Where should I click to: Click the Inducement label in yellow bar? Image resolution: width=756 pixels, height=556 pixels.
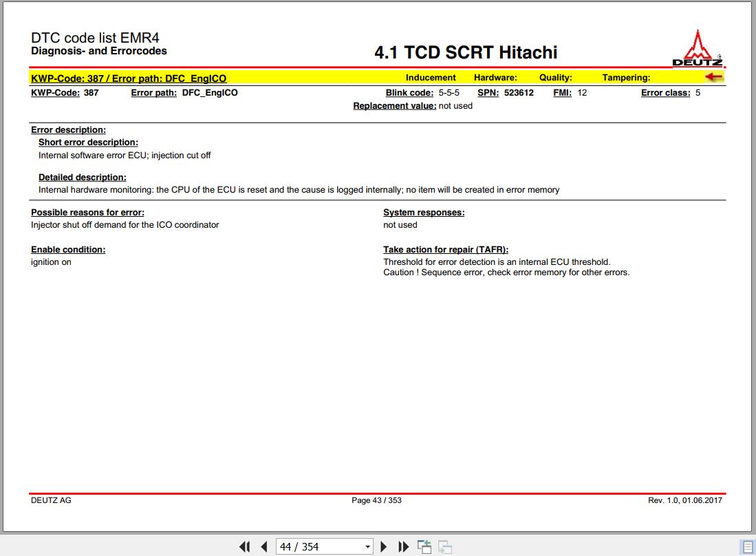(x=431, y=78)
